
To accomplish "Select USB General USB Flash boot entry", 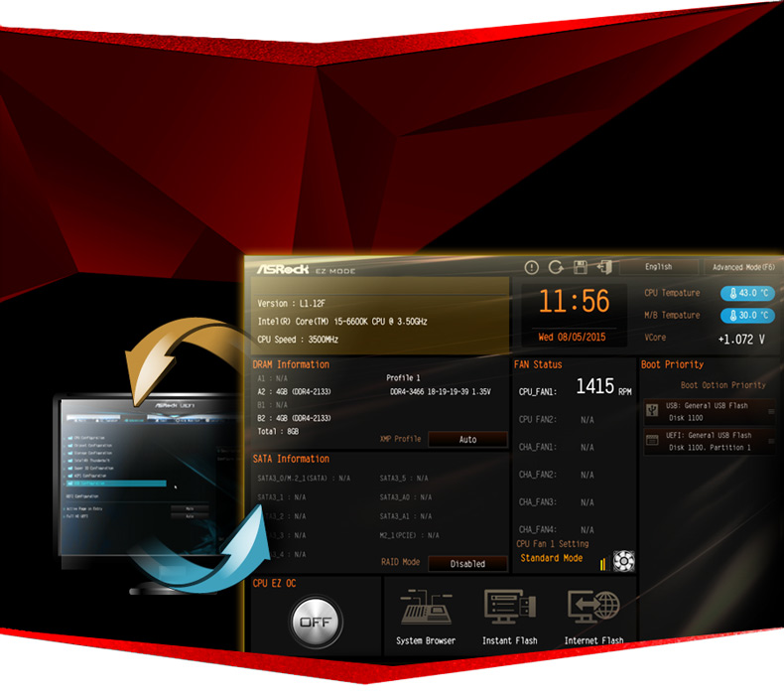I will 709,411.
